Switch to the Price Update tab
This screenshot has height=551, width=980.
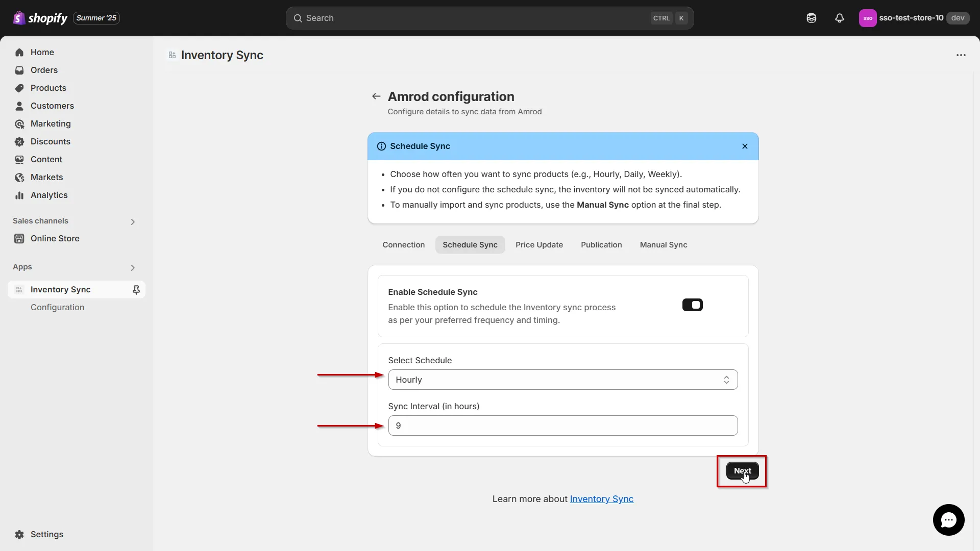tap(539, 245)
